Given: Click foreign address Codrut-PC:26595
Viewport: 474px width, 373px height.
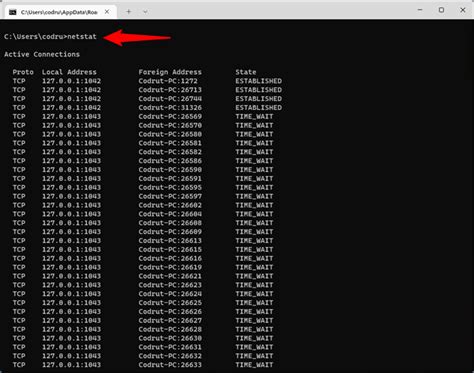Looking at the screenshot, I should 170,187.
